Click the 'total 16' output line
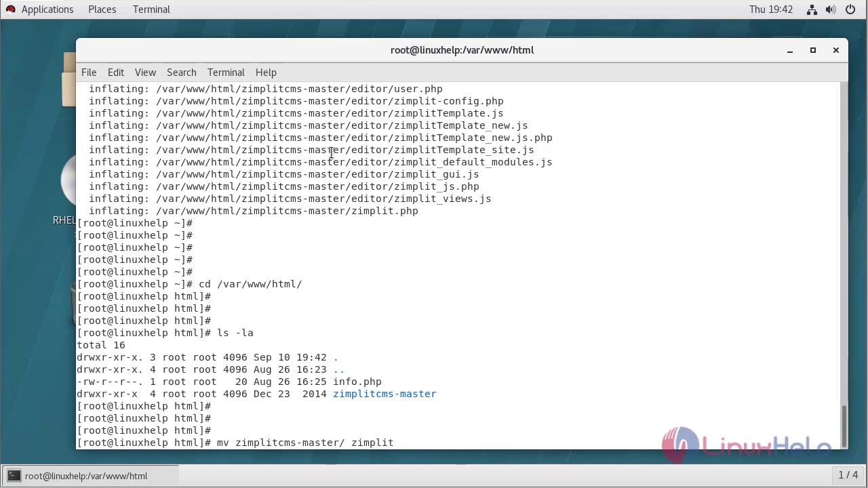The image size is (868, 488). click(x=101, y=345)
